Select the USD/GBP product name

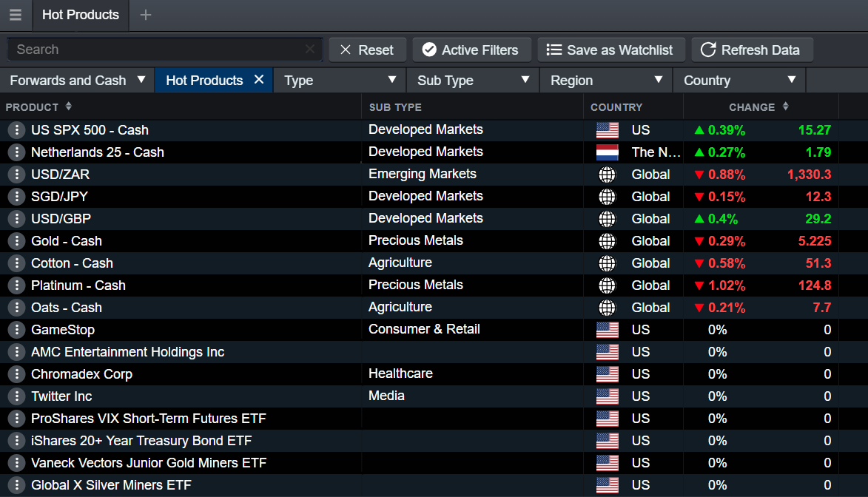pos(61,219)
